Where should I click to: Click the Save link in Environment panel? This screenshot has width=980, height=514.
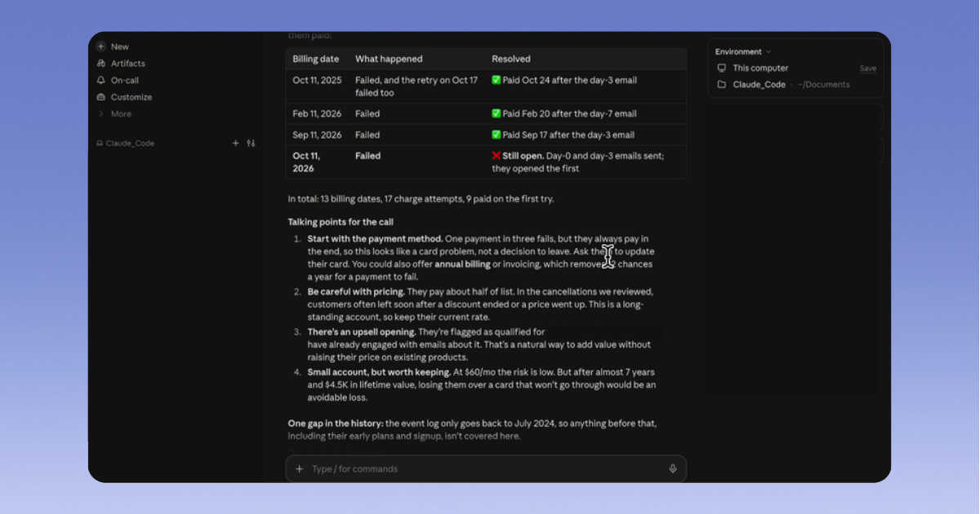tap(868, 69)
